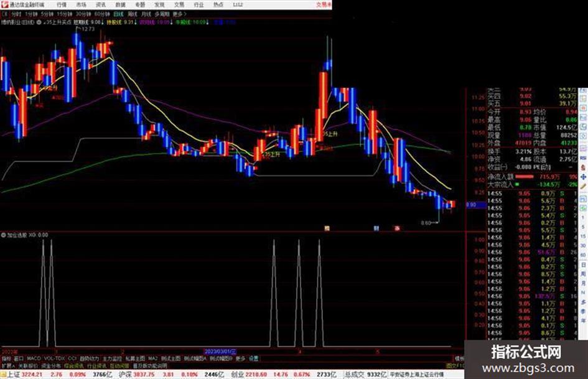Image resolution: width=588 pixels, height=379 pixels.
Task: Open the 市场 menu
Action: [x=81, y=5]
